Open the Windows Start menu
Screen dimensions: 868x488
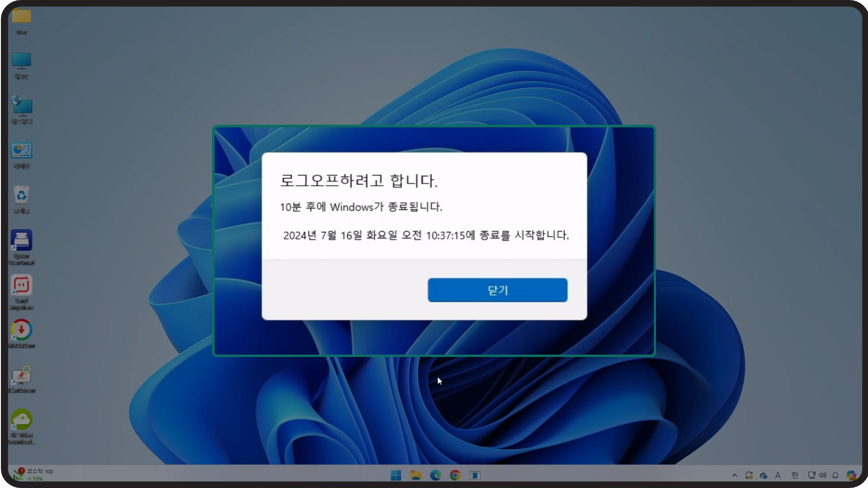pyautogui.click(x=396, y=475)
